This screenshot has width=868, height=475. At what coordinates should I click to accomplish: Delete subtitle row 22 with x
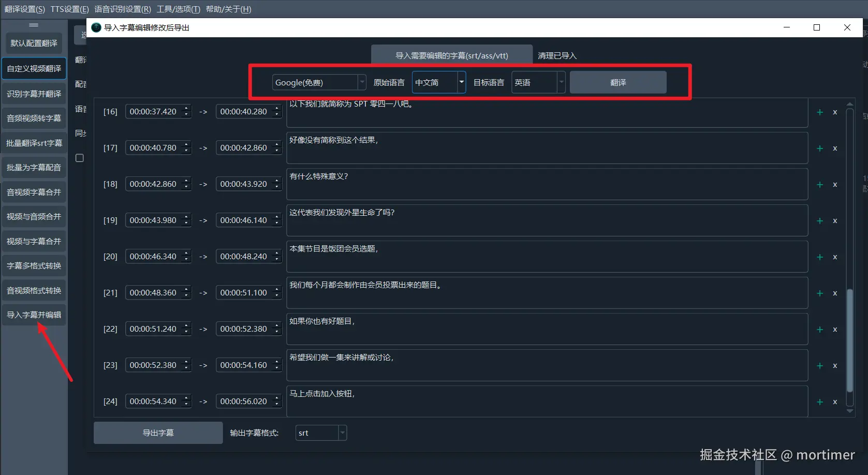(834, 330)
